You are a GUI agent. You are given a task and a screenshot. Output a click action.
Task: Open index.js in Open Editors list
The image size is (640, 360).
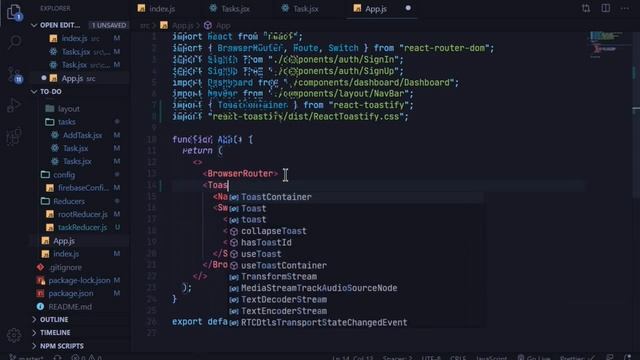click(x=80, y=38)
